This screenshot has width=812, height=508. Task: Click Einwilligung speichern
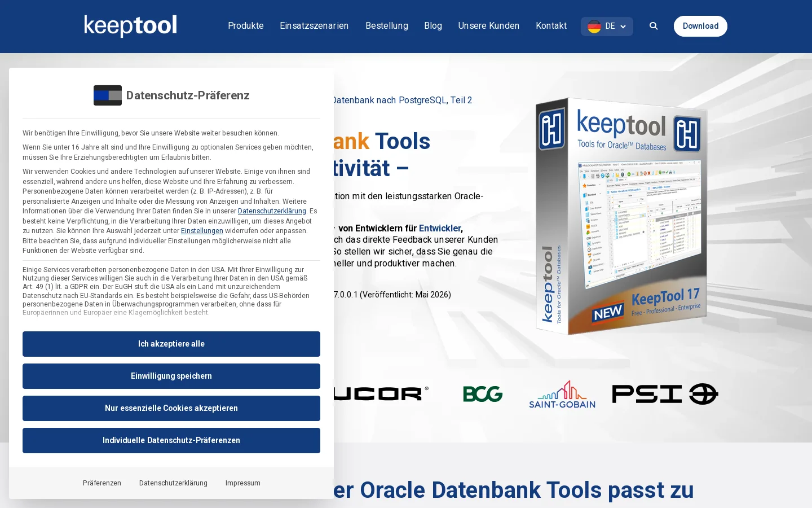click(x=171, y=376)
